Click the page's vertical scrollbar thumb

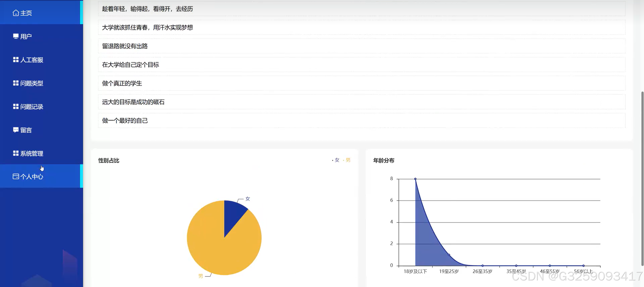[642, 179]
